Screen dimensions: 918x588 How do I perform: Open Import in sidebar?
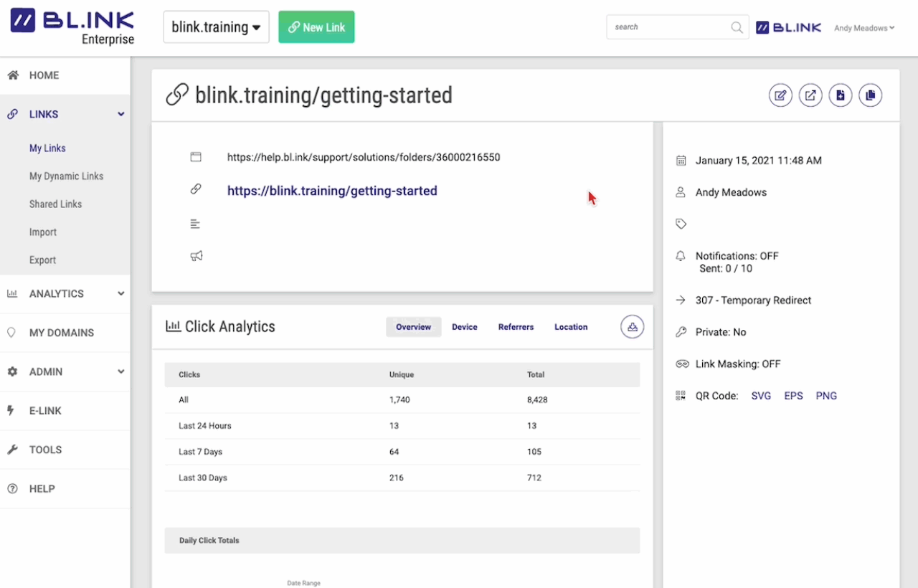[x=43, y=232]
